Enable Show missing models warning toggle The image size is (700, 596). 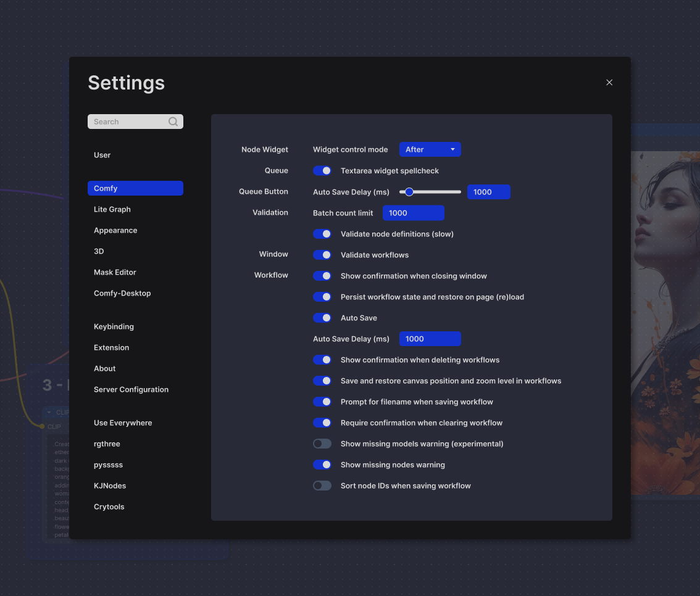[x=322, y=444]
